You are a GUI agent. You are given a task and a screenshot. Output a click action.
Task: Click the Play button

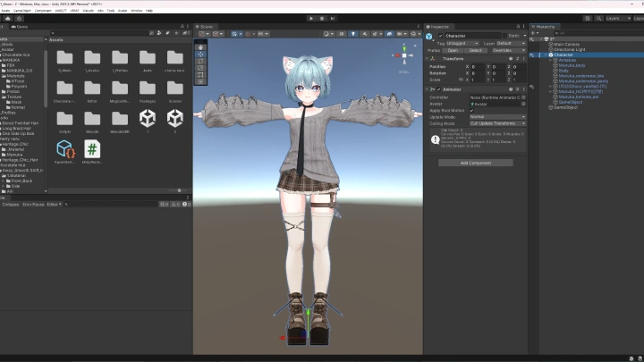pos(311,19)
